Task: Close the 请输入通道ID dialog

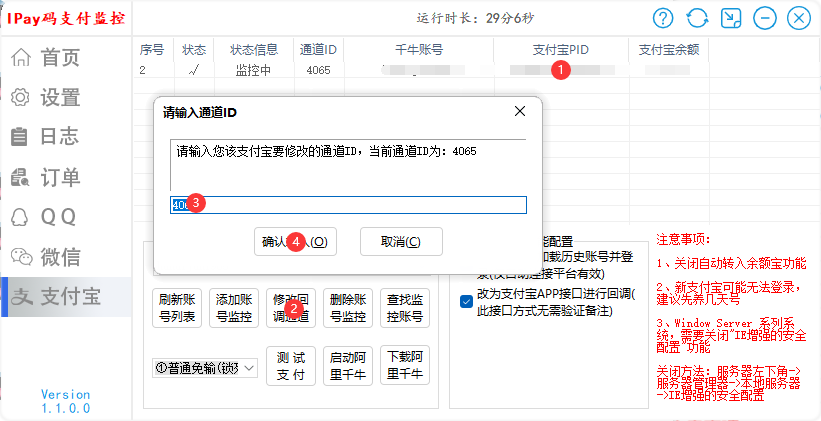Action: [x=520, y=111]
